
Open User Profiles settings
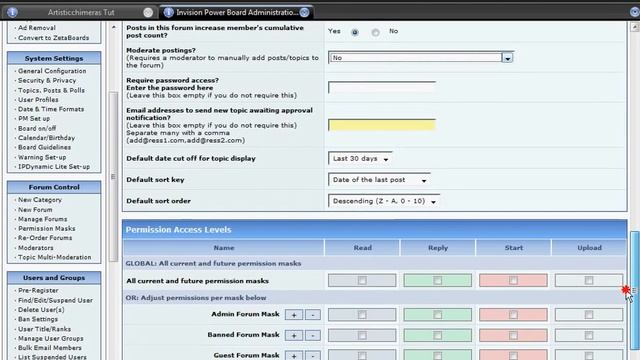(38, 100)
